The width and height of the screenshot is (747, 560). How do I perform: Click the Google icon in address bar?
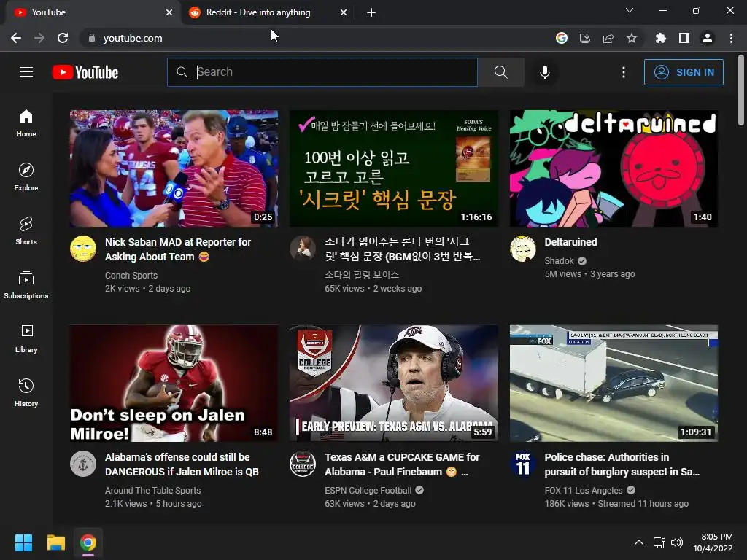(562, 38)
